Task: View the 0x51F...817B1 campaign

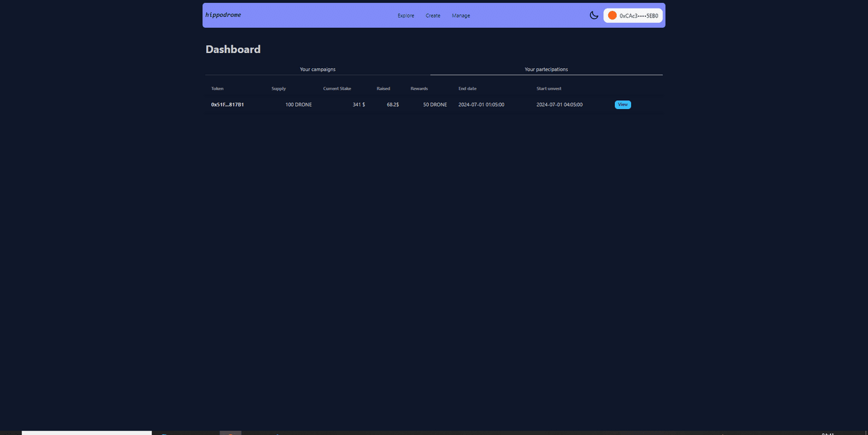Action: coord(623,104)
